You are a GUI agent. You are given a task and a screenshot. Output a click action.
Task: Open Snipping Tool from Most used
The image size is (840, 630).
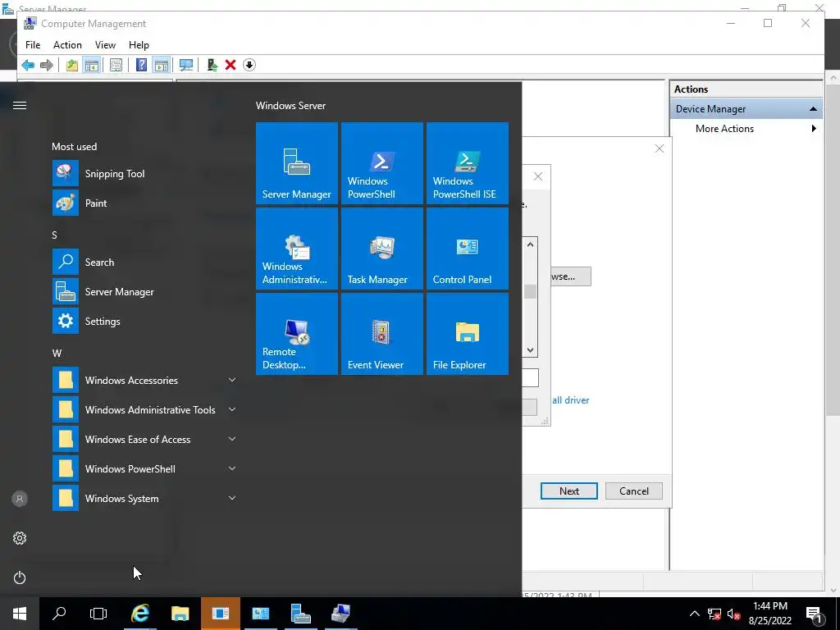tap(144, 174)
